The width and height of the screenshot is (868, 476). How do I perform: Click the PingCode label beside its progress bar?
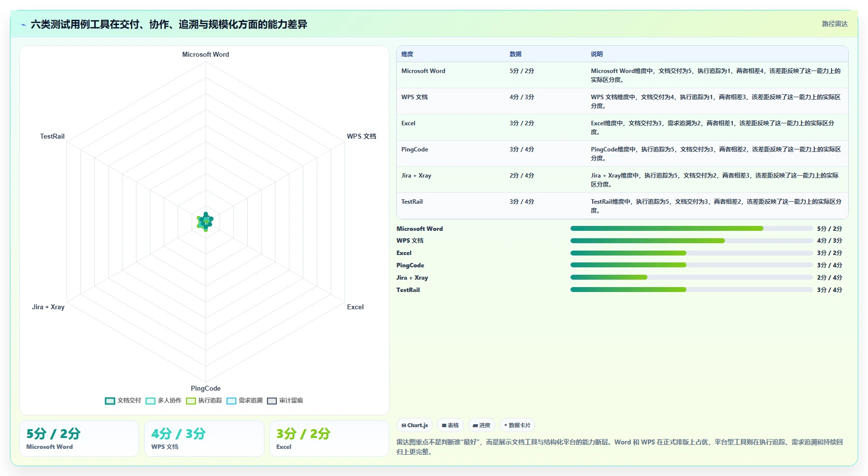click(410, 265)
